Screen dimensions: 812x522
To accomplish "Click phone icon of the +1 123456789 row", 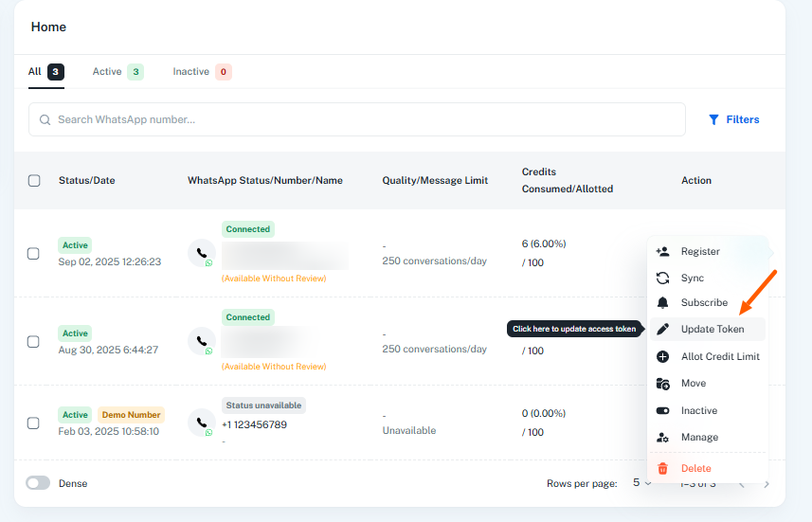I will pyautogui.click(x=201, y=422).
